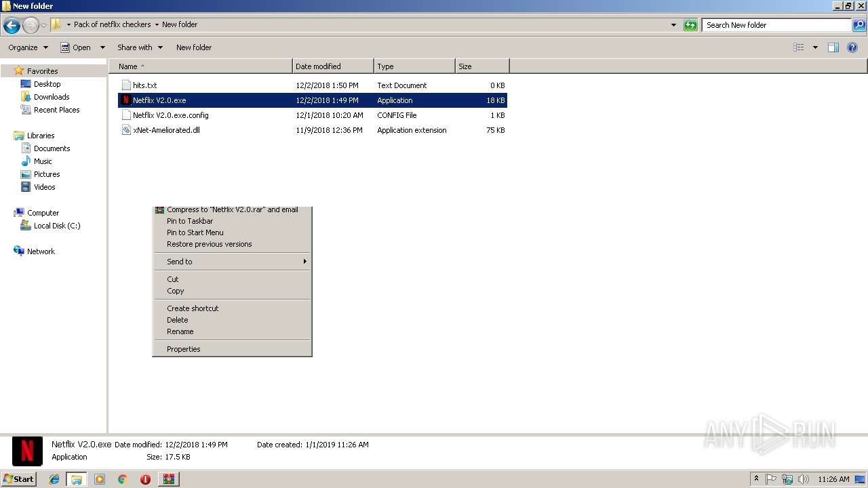Select Computer in the navigation pane
The image size is (868, 488).
43,213
